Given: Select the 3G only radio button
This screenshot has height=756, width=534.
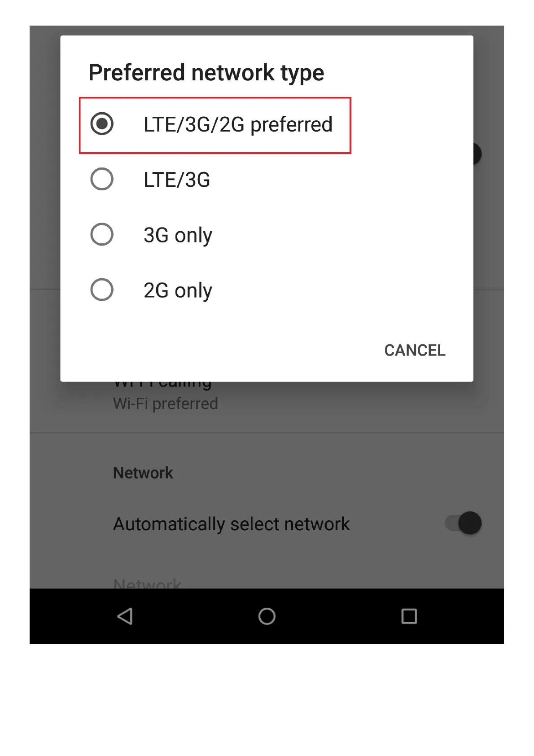Looking at the screenshot, I should click(x=102, y=234).
